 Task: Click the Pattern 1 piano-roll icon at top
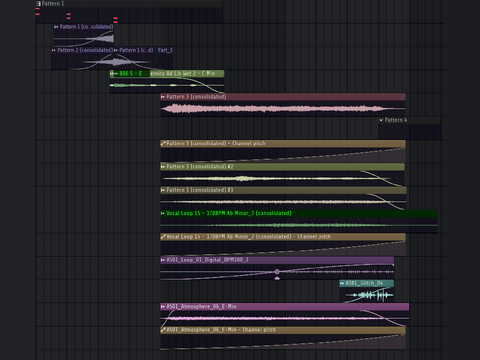(x=38, y=4)
